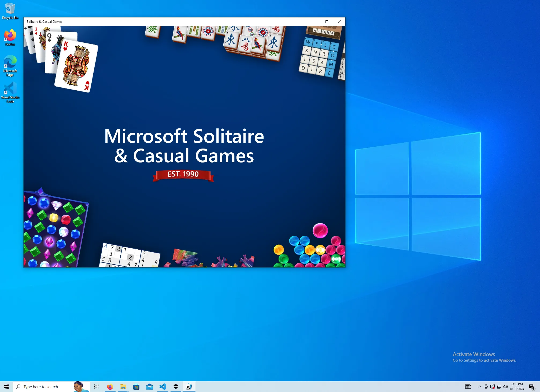Open the Mail app from taskbar
This screenshot has width=540, height=392.
[150, 387]
